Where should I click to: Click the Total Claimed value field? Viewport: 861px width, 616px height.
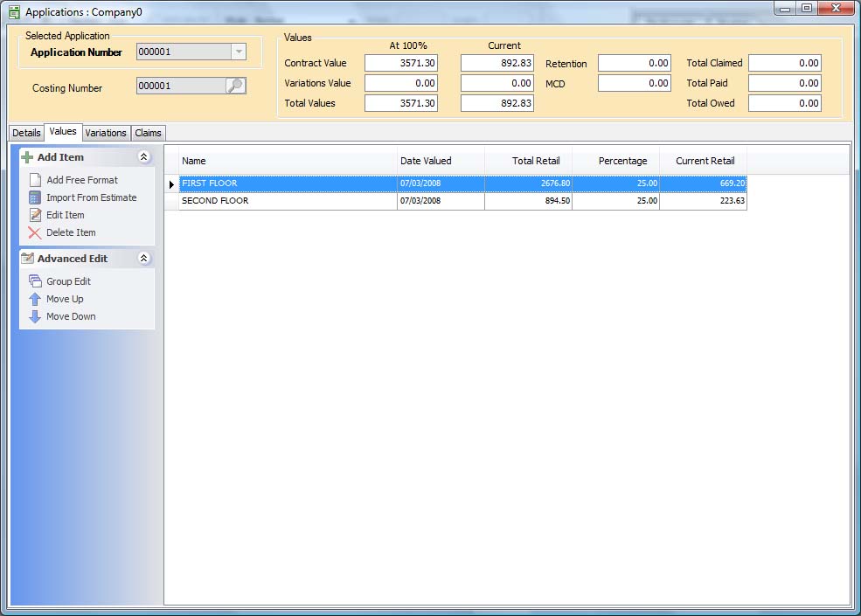[x=784, y=63]
